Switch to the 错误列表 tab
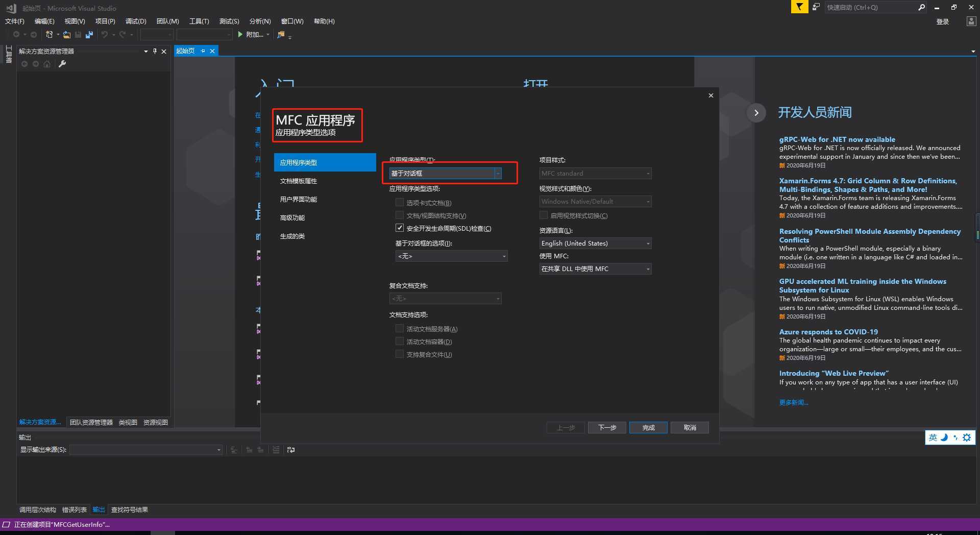 point(75,510)
